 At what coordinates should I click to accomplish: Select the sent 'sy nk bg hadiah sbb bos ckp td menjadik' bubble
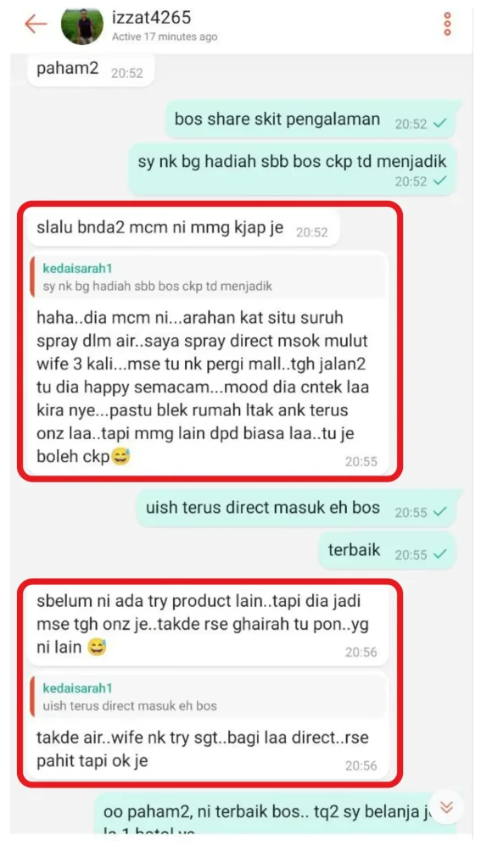point(292,170)
